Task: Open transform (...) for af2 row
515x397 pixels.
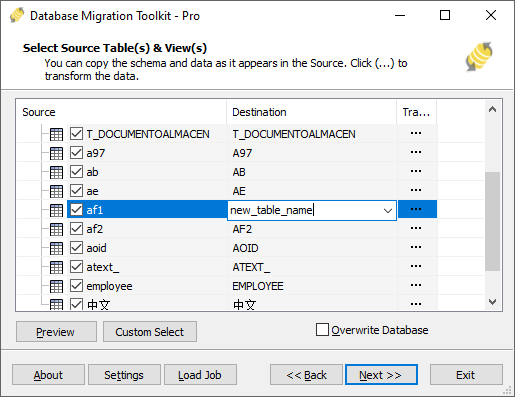Action: tap(416, 228)
